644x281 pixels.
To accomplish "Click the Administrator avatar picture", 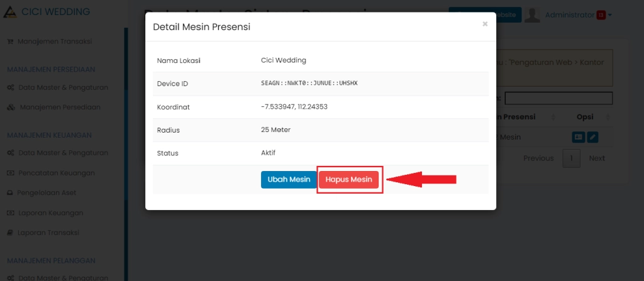I will point(533,15).
